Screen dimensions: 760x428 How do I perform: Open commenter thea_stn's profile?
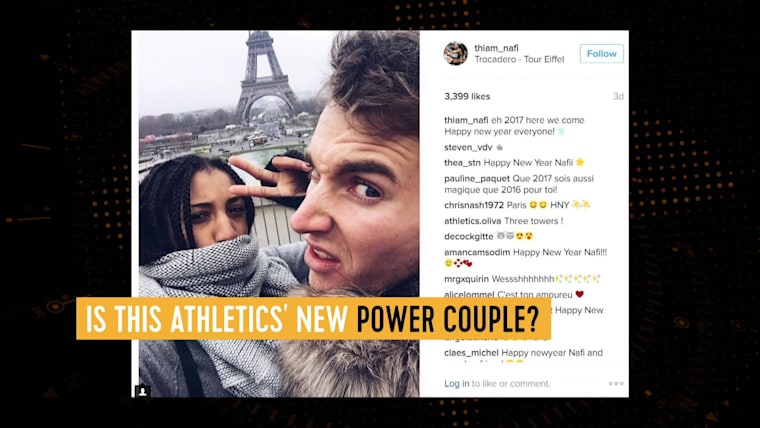click(x=462, y=163)
